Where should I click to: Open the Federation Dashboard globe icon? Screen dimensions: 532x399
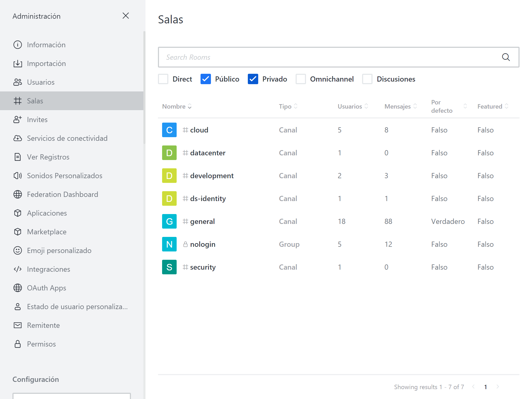[x=18, y=194]
